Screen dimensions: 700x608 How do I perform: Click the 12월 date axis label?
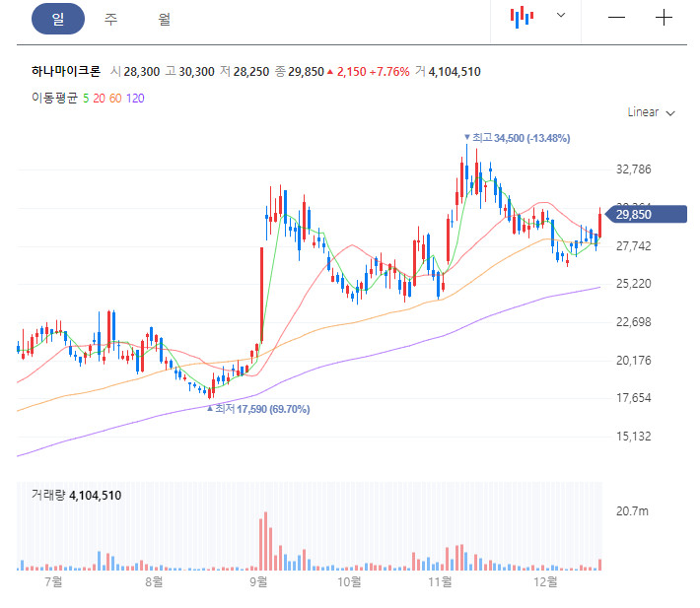point(545,581)
